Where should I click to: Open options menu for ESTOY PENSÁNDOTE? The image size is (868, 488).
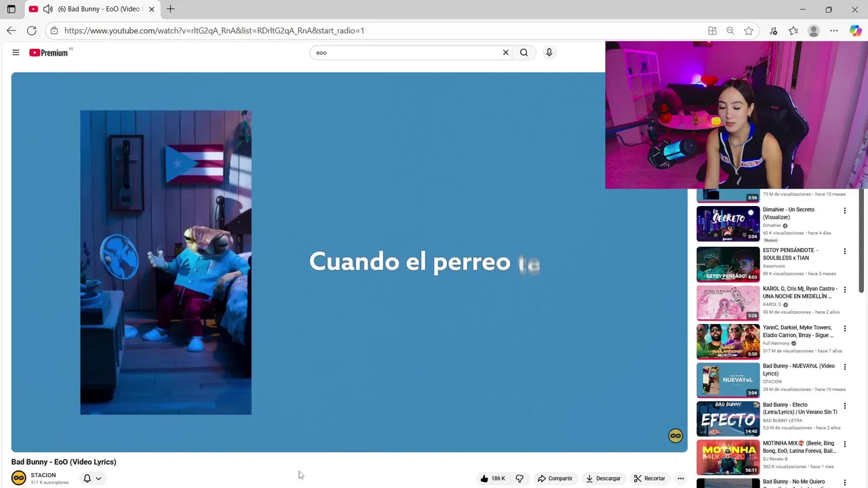point(845,251)
